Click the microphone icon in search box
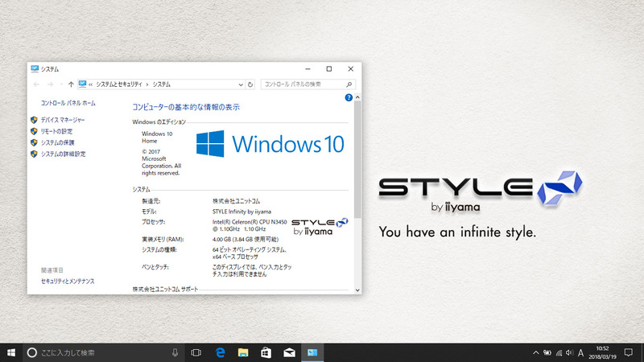This screenshot has width=644, height=362. (175, 352)
